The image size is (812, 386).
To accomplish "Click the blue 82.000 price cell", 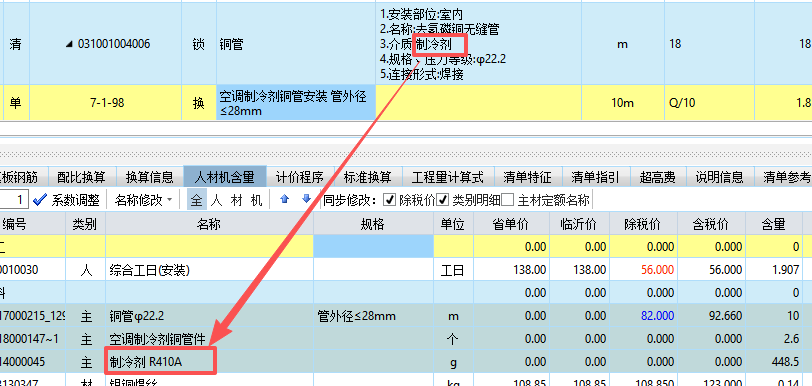I will tap(643, 316).
